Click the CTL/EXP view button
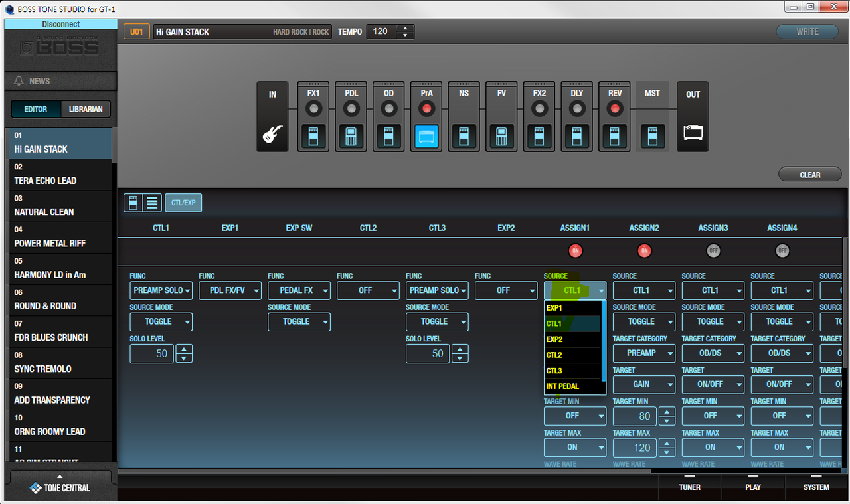The image size is (850, 504). coord(183,203)
